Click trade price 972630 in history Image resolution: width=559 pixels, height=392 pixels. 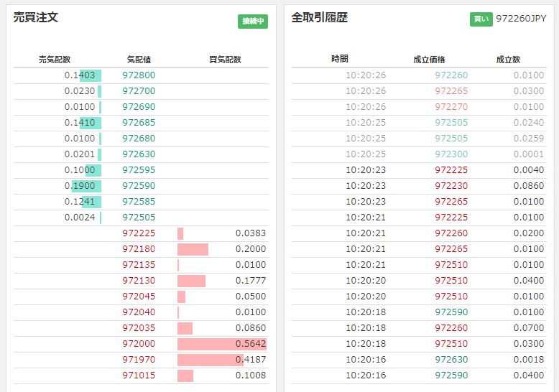coord(451,360)
